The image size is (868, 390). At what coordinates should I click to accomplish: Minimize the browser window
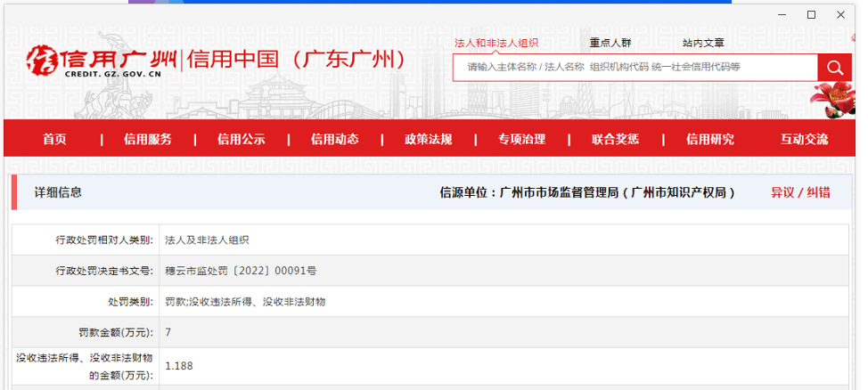click(x=781, y=15)
